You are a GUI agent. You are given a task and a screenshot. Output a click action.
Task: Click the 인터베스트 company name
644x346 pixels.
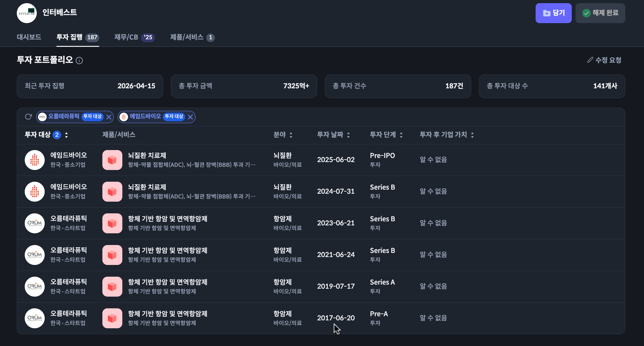click(60, 13)
